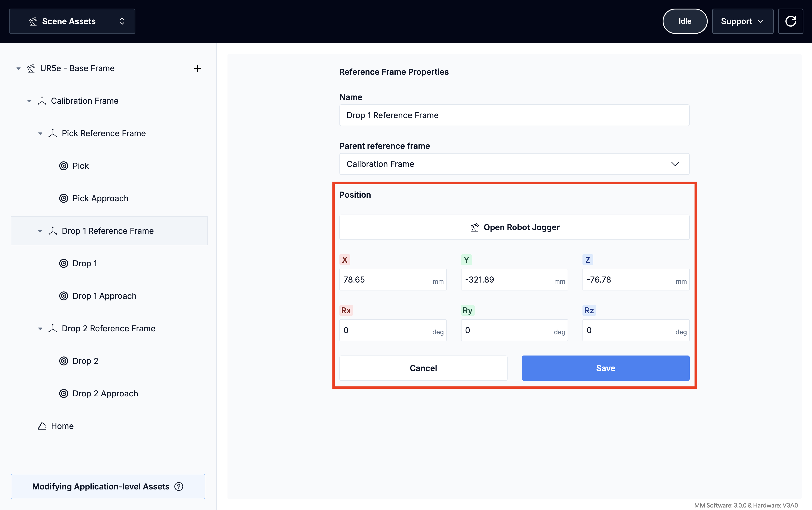812x510 pixels.
Task: Collapse the Drop 1 Reference Frame node
Action: 40,231
